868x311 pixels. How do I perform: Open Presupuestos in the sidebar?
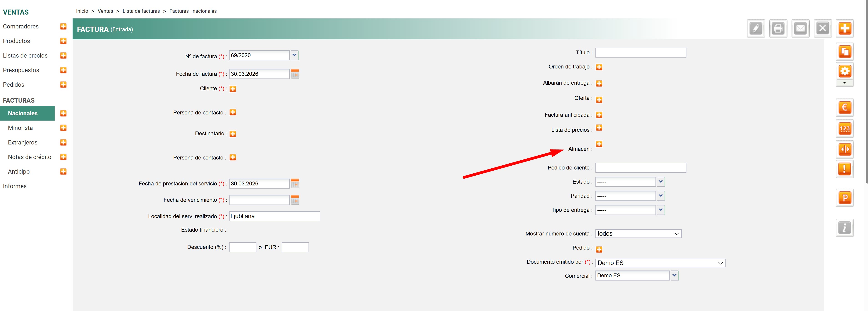[21, 70]
